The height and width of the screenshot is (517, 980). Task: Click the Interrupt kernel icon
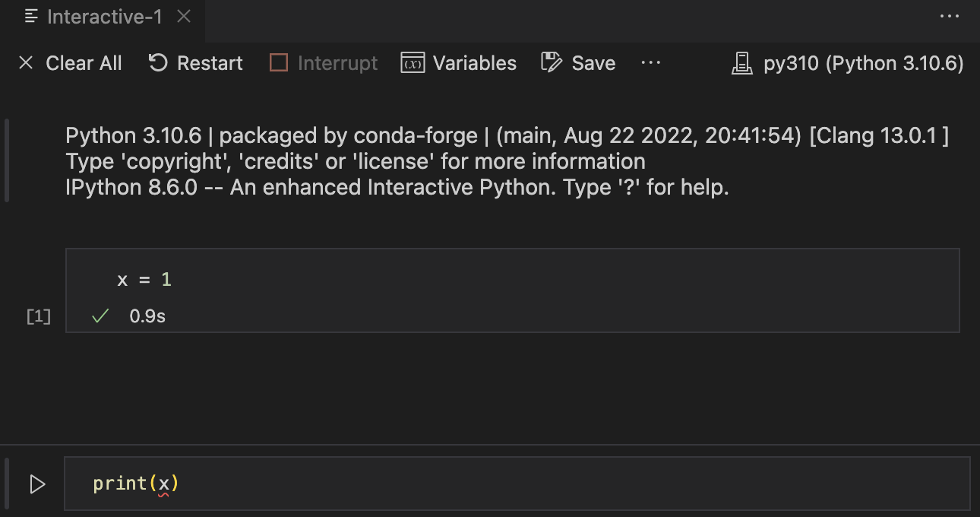277,63
